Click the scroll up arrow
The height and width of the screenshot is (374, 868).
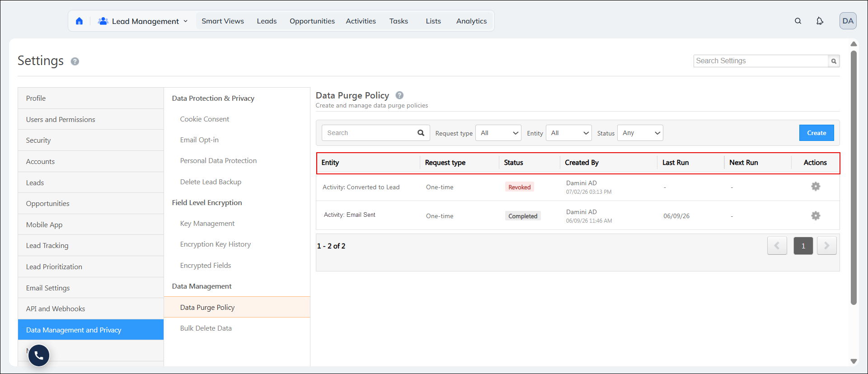pos(854,44)
